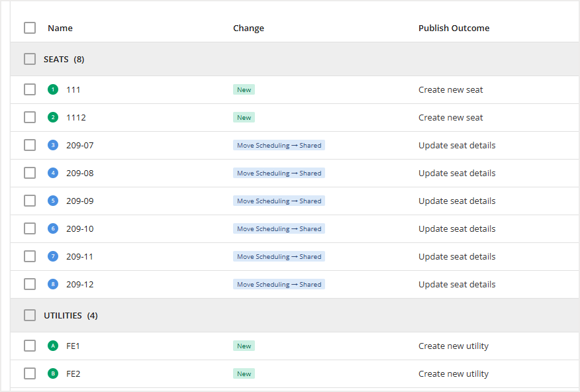Click the green number 1 badge for seat 111

[x=53, y=89]
